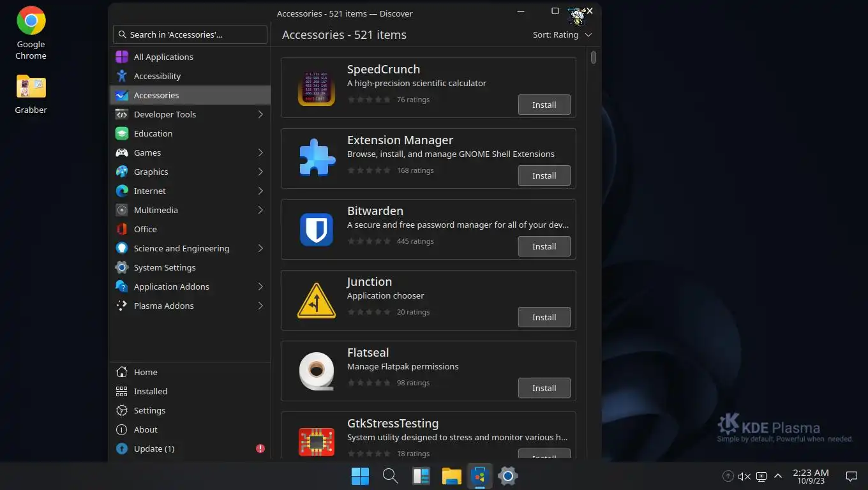Install Flatseal

544,388
